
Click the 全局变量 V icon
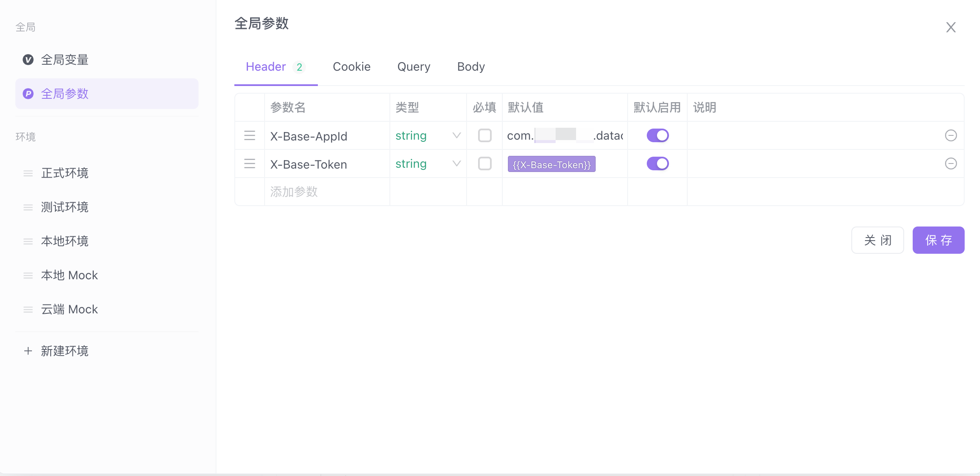[28, 60]
